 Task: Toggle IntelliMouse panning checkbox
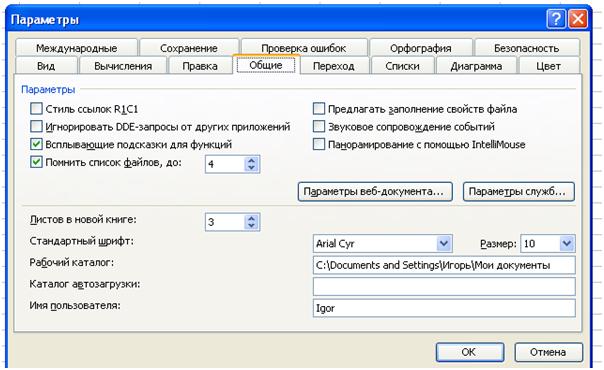point(319,144)
